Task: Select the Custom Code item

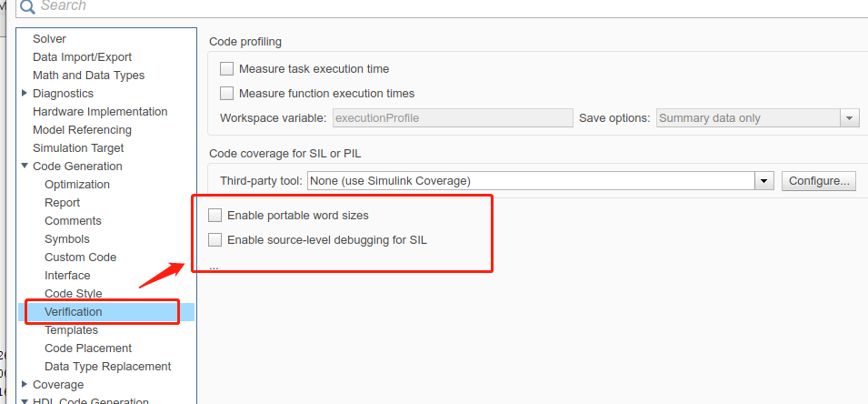Action: [x=80, y=257]
